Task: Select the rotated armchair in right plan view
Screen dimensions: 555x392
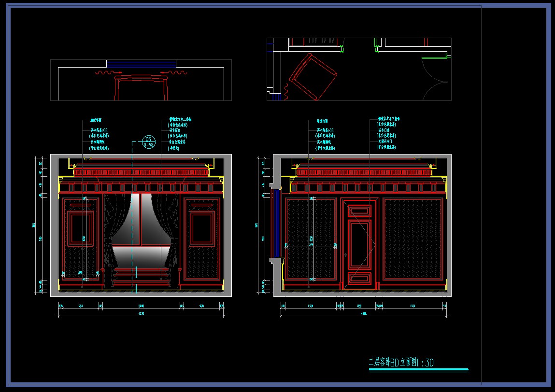Action: coord(313,77)
